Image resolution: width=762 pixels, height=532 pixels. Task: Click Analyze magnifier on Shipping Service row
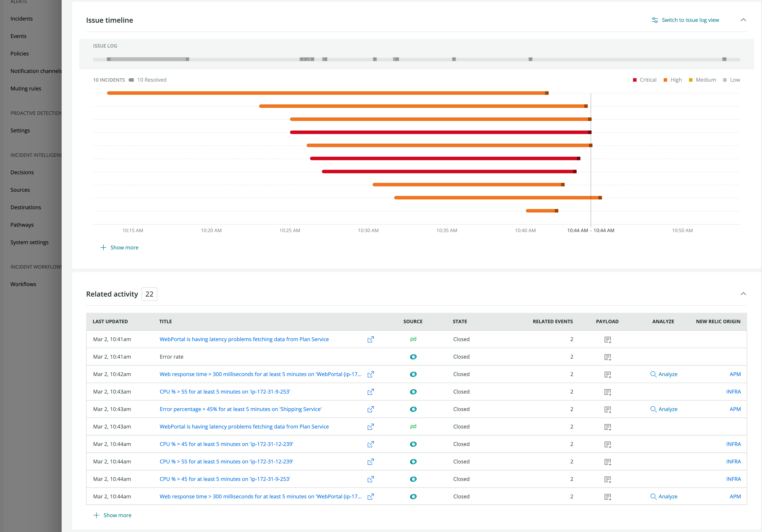click(653, 409)
